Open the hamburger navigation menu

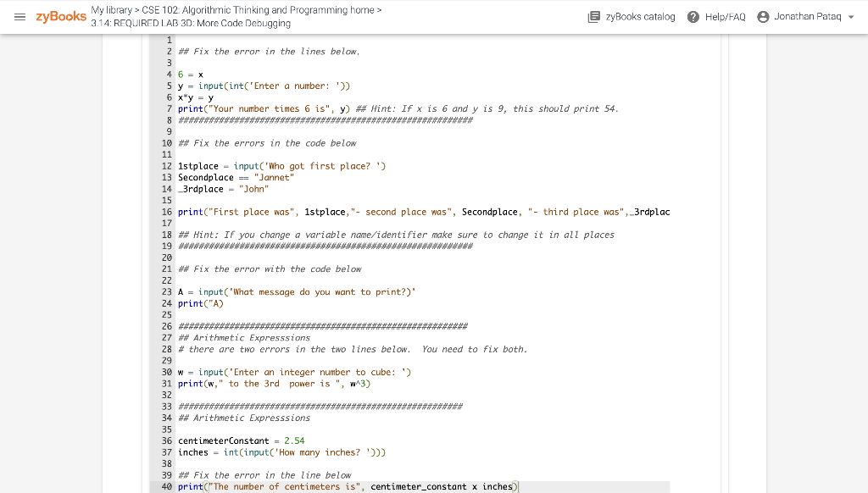tap(21, 16)
